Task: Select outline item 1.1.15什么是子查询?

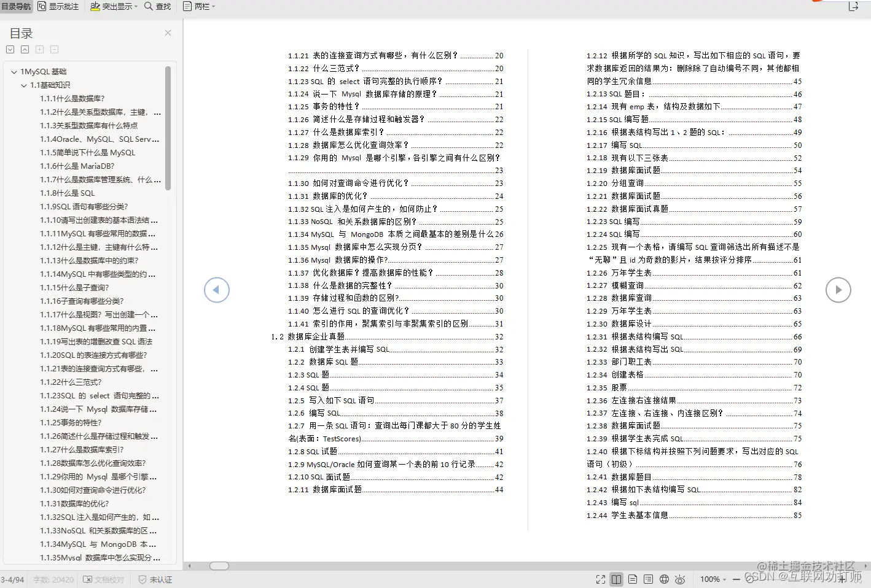Action: (x=74, y=288)
